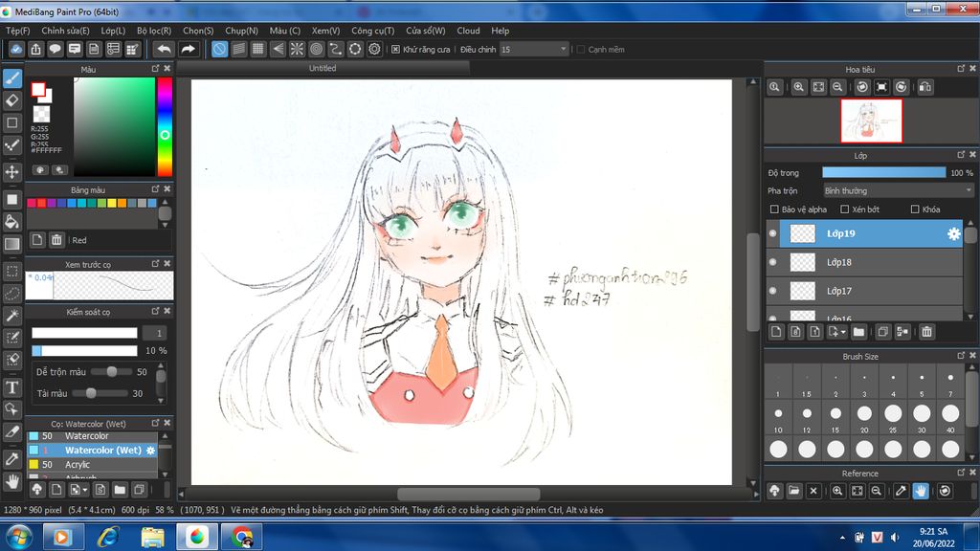Screen dimensions: 980x551
Task: Select the Magic Wand tool
Action: pos(12,316)
